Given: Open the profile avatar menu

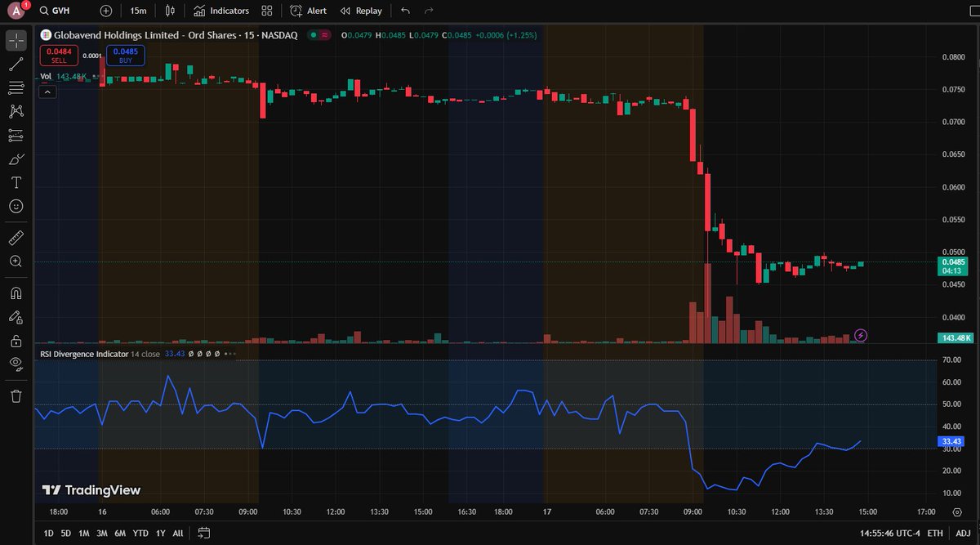Looking at the screenshot, I should [16, 11].
